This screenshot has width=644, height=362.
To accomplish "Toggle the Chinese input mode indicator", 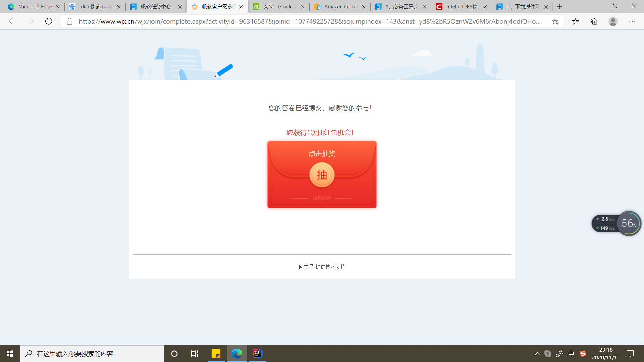I will [571, 353].
